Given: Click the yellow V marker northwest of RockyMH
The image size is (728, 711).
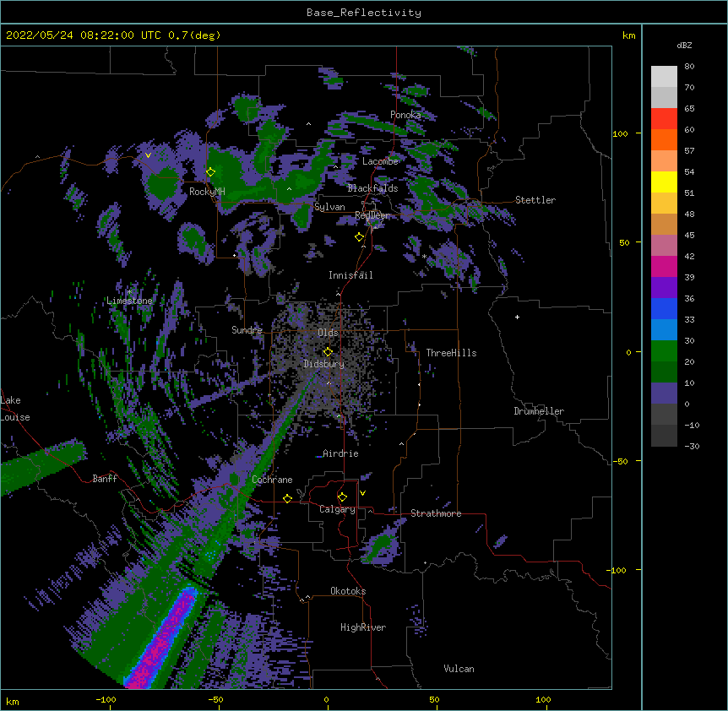Looking at the screenshot, I should pyautogui.click(x=148, y=155).
